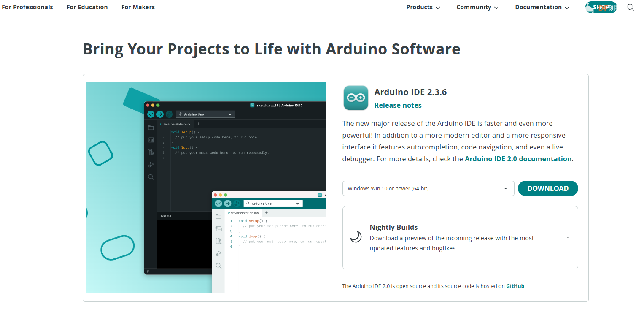This screenshot has height=315, width=644.
Task: Click weatherstation.ino tab in light IDE preview
Action: pos(243,213)
